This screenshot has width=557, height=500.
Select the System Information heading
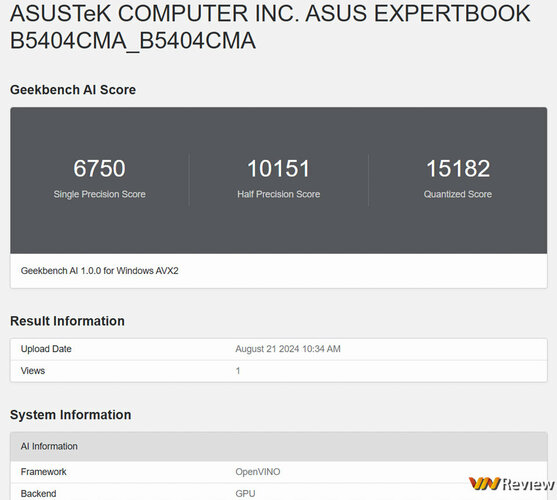[x=70, y=415]
